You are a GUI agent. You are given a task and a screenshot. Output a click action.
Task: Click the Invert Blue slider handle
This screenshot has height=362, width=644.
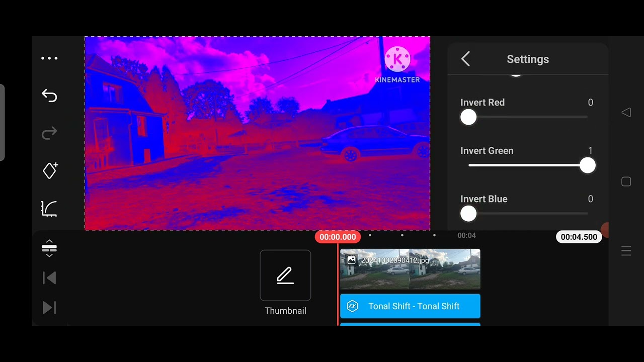point(468,214)
